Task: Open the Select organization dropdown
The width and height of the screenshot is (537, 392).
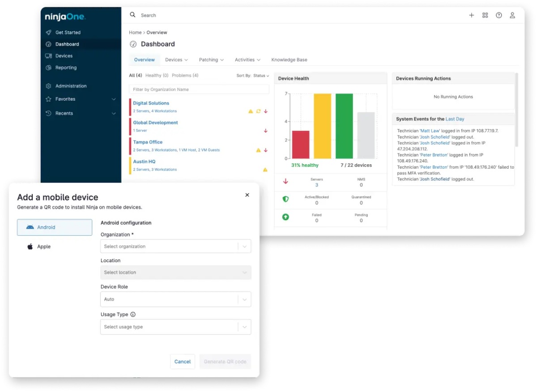Action: pyautogui.click(x=176, y=247)
